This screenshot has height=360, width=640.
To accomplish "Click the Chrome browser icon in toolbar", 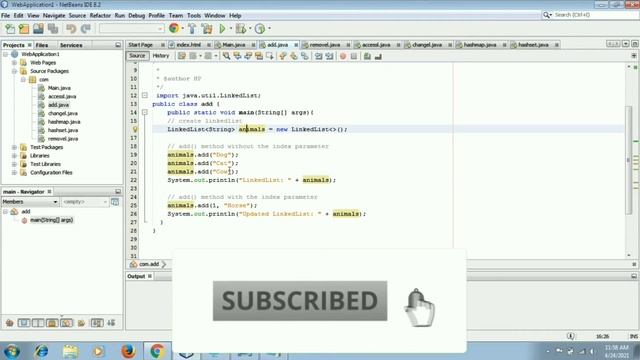I will 174,28.
